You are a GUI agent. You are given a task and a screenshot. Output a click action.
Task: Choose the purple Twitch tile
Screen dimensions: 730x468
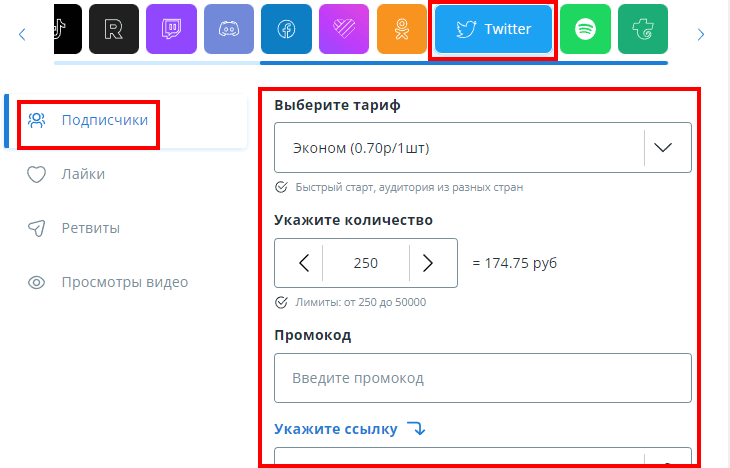coord(171,29)
